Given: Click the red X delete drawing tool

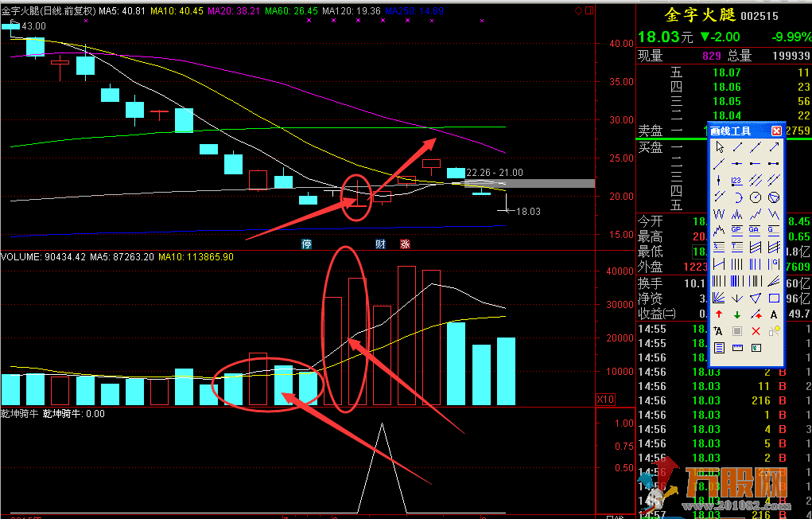Looking at the screenshot, I should (756, 331).
